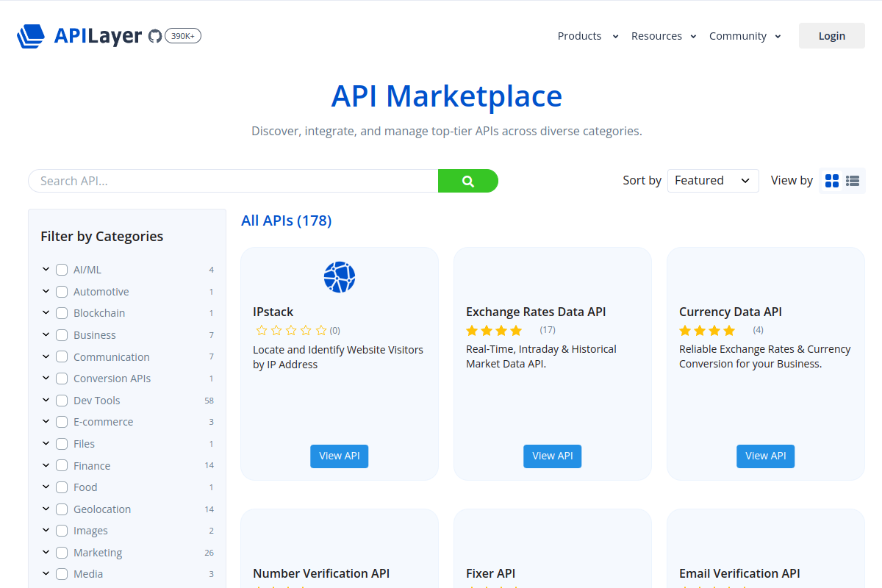Click the green search magnifier button
The height and width of the screenshot is (588, 882).
[x=468, y=181]
